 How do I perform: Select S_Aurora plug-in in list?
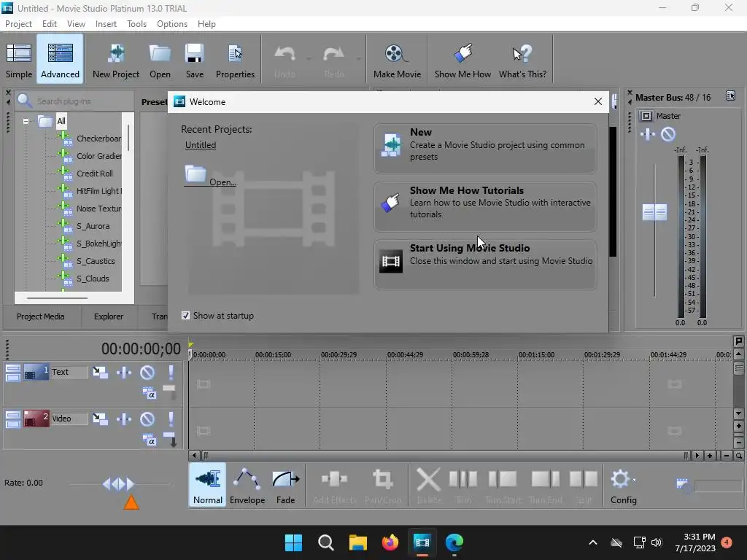coord(93,226)
